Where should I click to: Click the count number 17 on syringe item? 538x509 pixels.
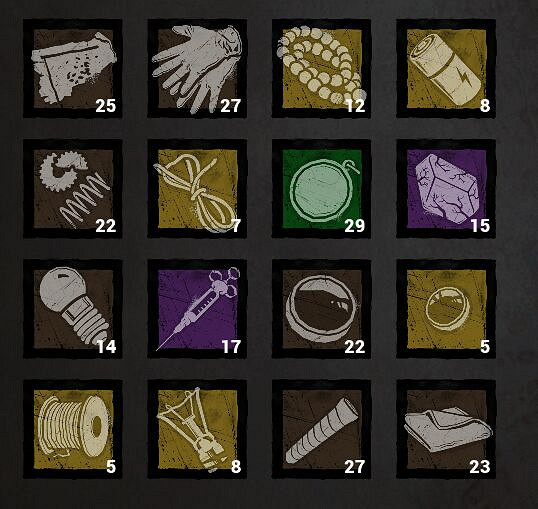pyautogui.click(x=231, y=347)
